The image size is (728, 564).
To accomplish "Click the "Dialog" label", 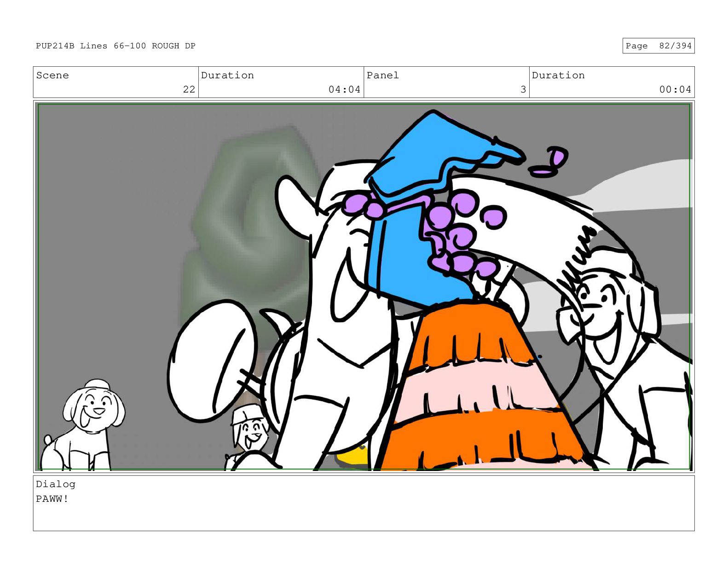I will click(56, 484).
